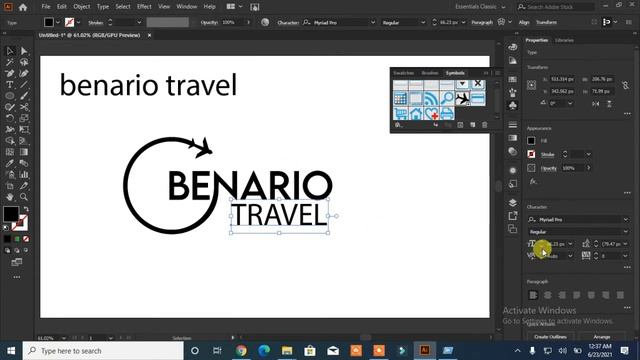Select align right paragraph option
Viewport: 640px width, 360px height.
(562, 295)
